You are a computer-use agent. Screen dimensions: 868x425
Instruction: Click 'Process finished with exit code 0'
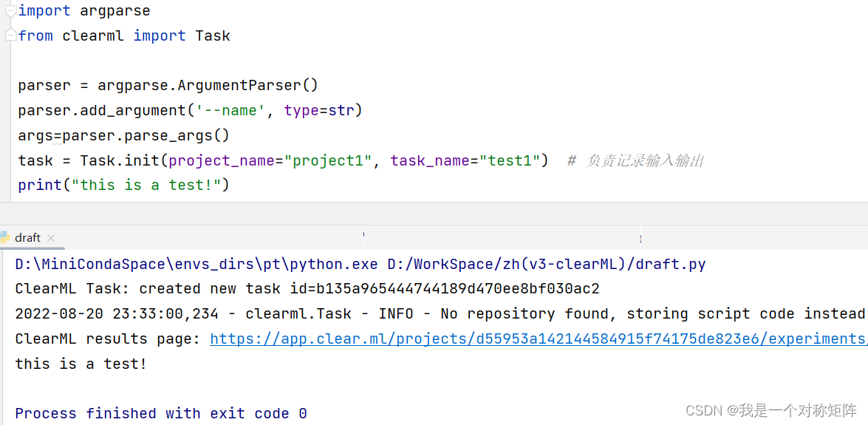pos(161,413)
